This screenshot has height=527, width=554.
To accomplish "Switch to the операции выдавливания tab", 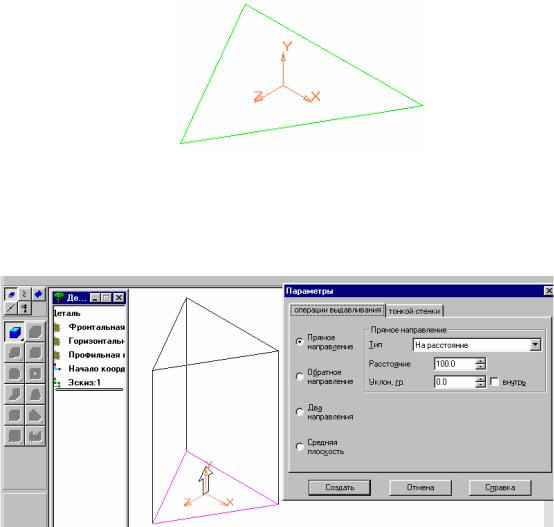I will 337,310.
